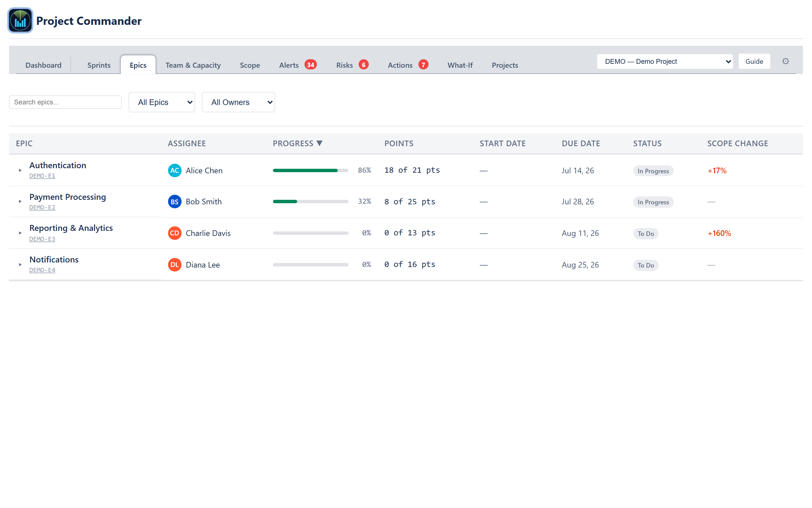The height and width of the screenshot is (508, 812).
Task: Open the DEMO-E2 epic link
Action: point(42,207)
